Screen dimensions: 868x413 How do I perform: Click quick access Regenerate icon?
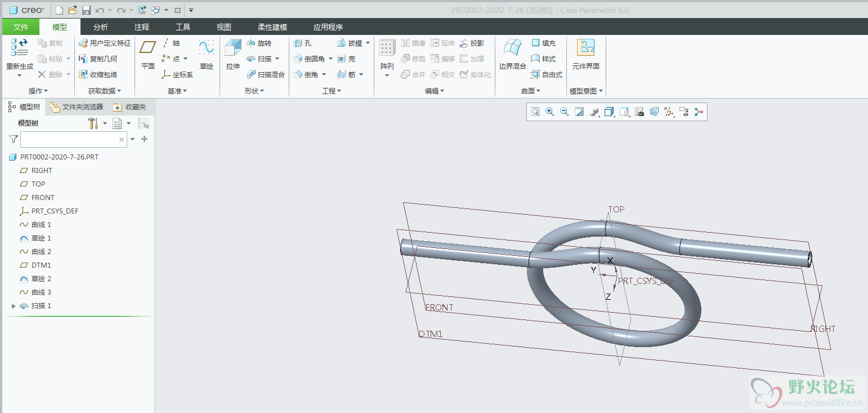(142, 10)
